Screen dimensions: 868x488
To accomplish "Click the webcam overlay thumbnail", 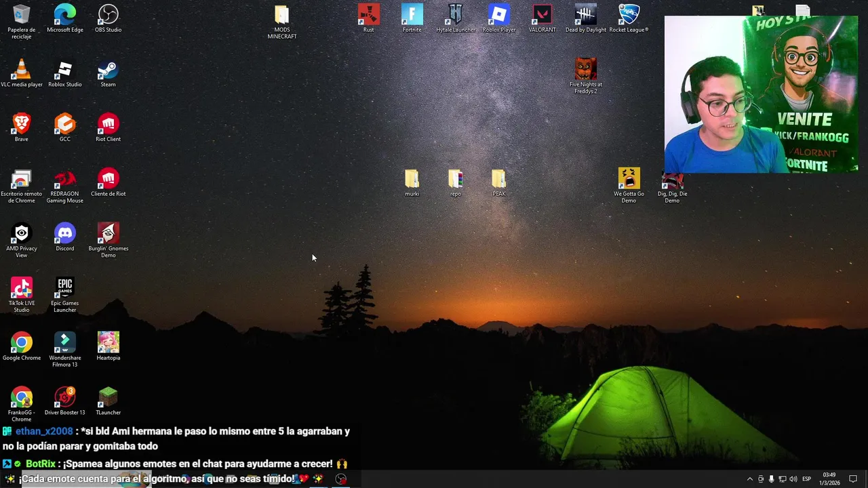I will (x=761, y=94).
